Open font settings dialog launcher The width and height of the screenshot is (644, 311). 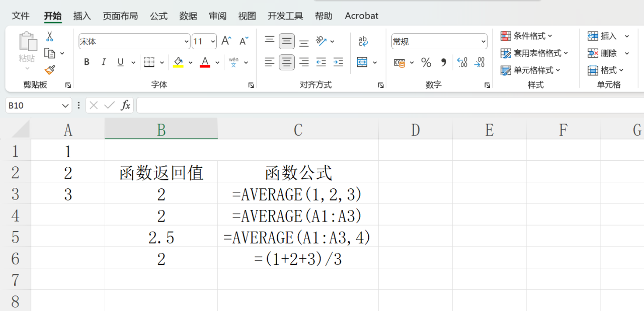(251, 85)
